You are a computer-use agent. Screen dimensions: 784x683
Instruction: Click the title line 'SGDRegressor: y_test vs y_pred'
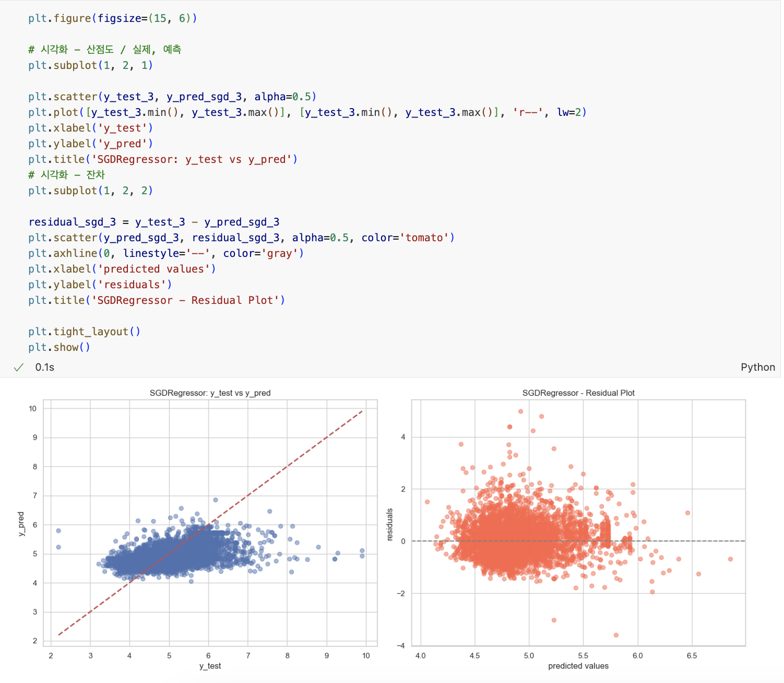[163, 159]
